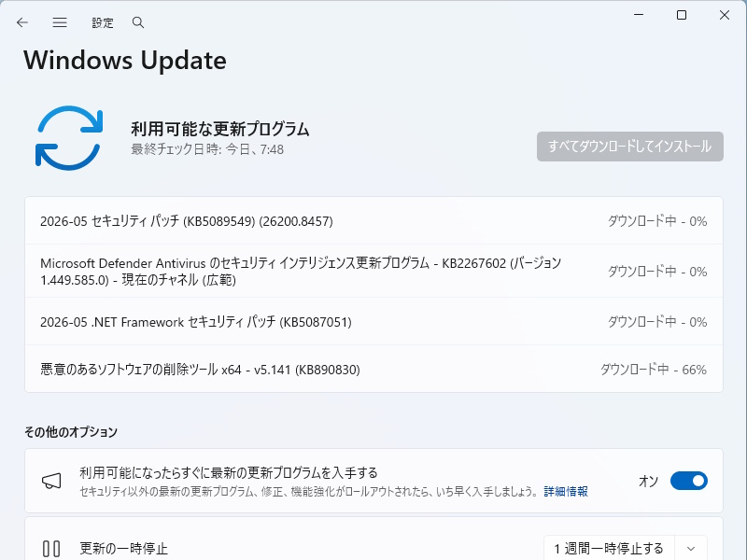Click download status for KB5087051 update
747x560 pixels.
[657, 322]
